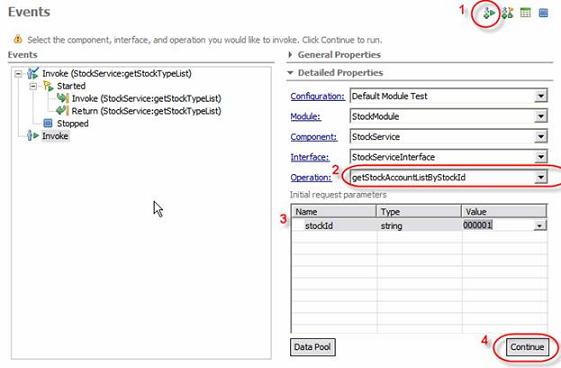Open the dropdown arrow in the stockId value cell

(539, 226)
